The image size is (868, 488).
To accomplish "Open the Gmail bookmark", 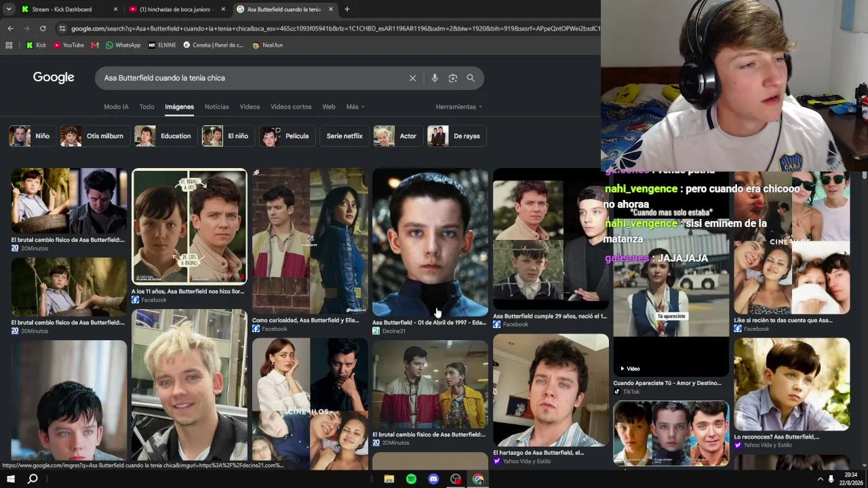I will [95, 45].
